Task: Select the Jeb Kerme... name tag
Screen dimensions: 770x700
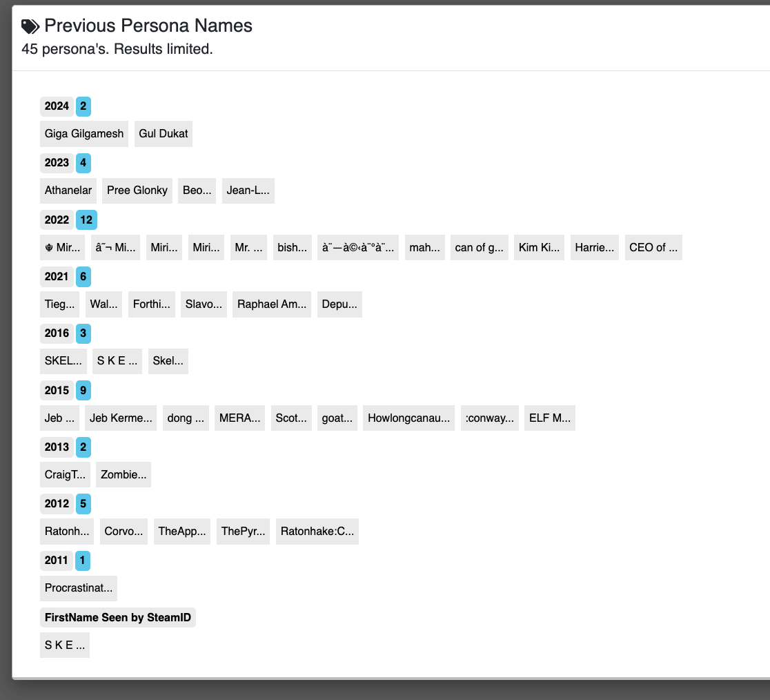Action: pos(121,418)
